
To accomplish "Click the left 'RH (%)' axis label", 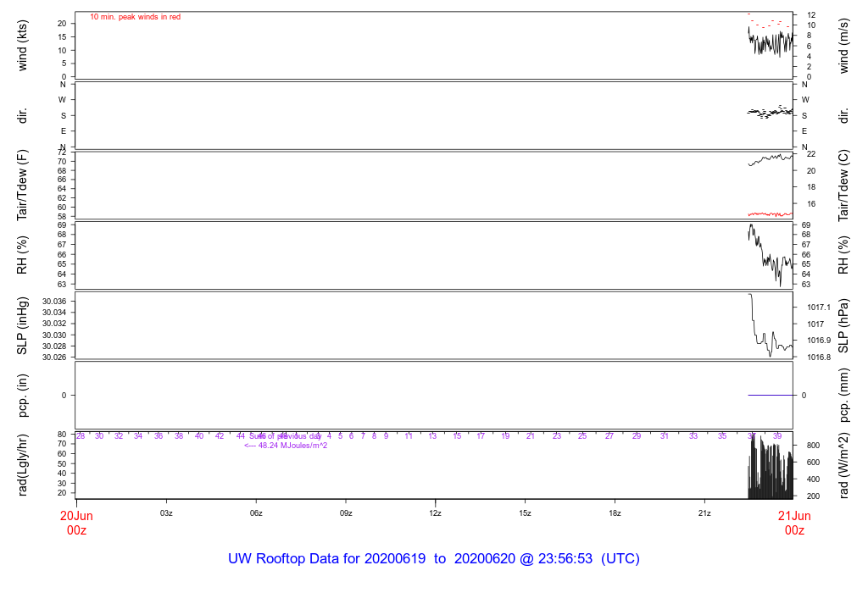I will pos(22,255).
